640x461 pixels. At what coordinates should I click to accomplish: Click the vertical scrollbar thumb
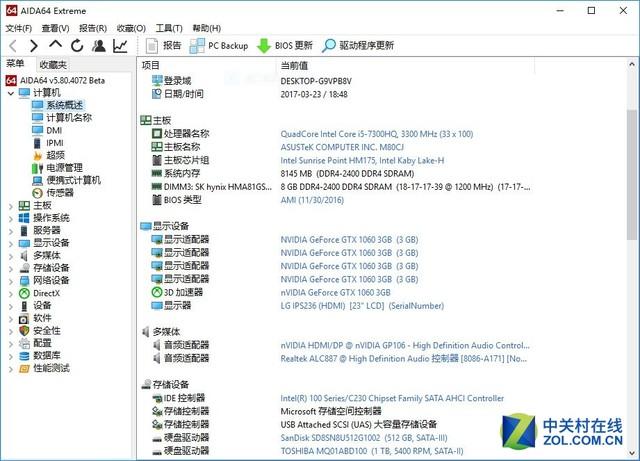631,175
